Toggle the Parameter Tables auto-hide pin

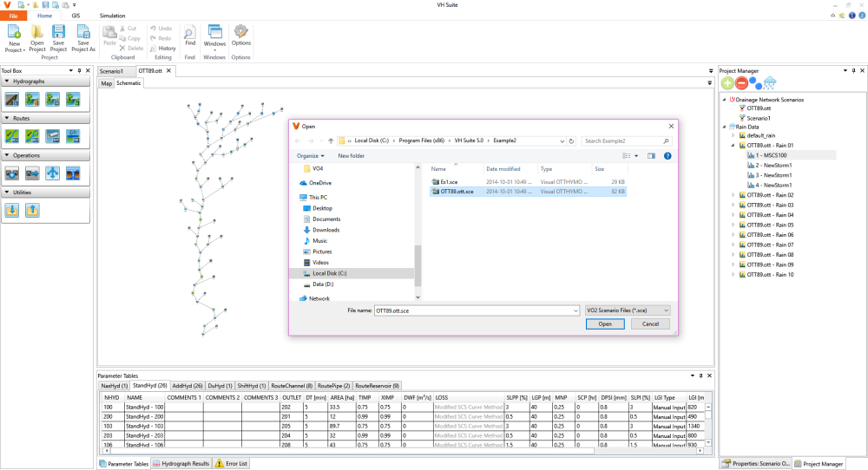click(x=700, y=375)
